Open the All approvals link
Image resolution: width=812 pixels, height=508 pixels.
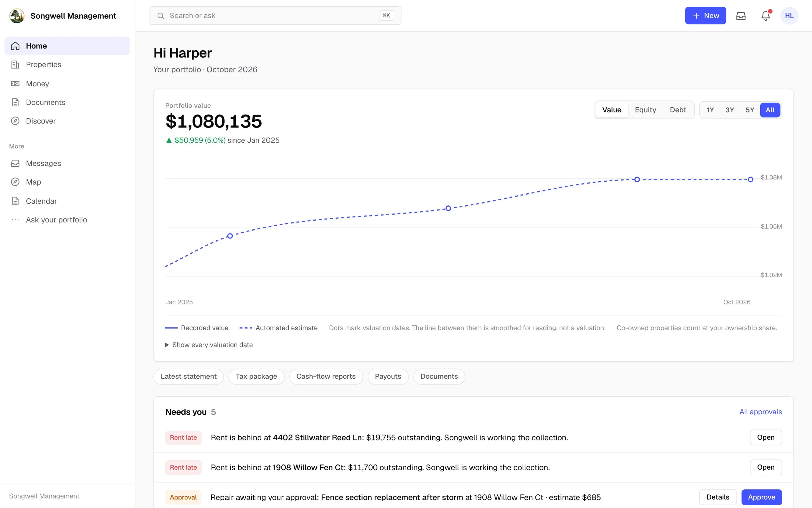click(760, 411)
